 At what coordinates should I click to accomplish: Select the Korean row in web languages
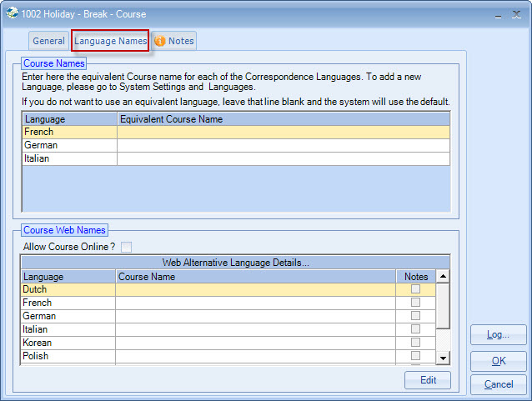pos(228,343)
